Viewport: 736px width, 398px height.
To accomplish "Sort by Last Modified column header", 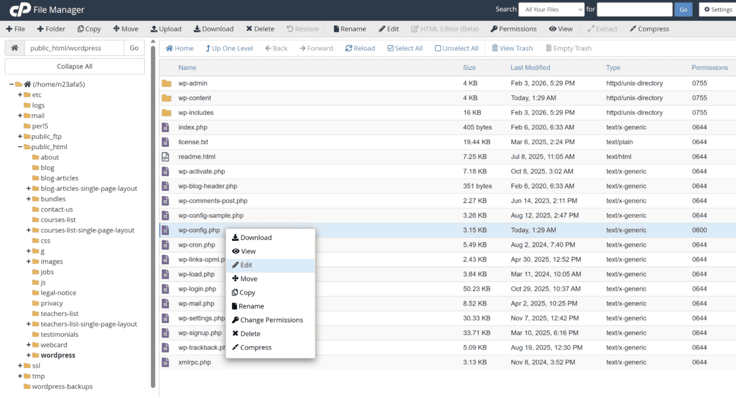I will pos(530,68).
